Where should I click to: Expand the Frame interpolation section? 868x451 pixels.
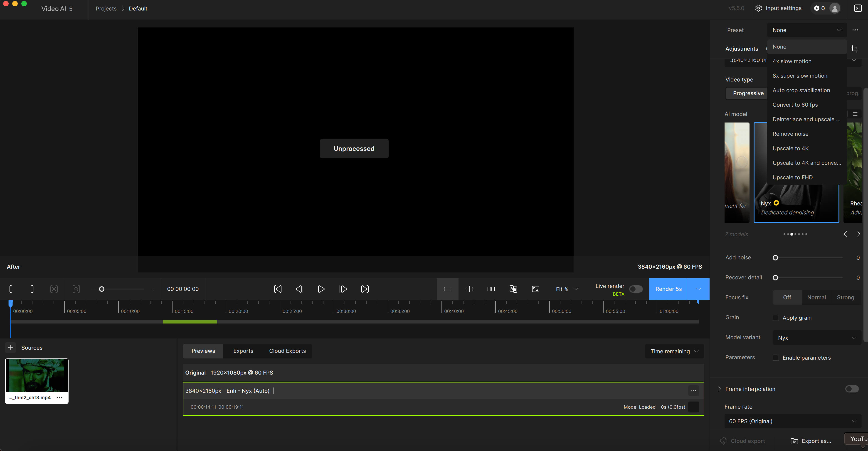click(719, 389)
